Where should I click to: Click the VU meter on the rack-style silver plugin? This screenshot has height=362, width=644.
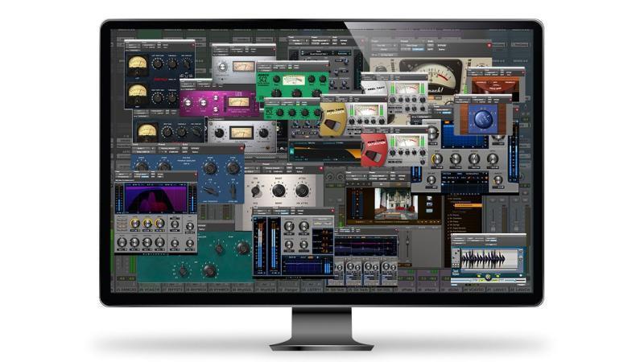click(x=241, y=133)
